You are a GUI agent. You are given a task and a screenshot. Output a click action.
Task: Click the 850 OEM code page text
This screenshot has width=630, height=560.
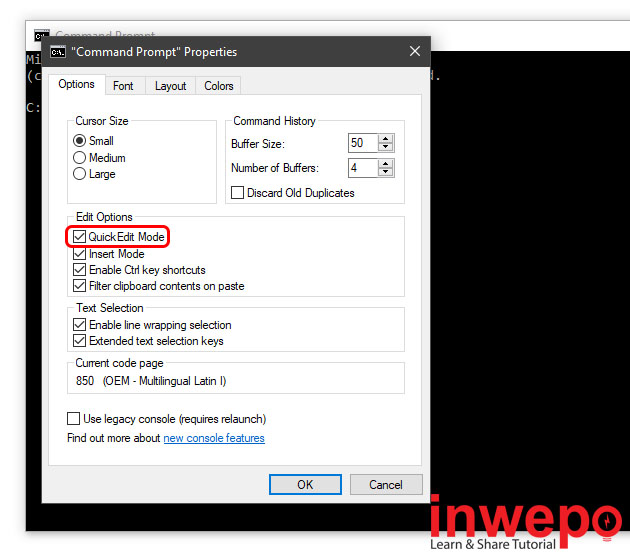(151, 381)
